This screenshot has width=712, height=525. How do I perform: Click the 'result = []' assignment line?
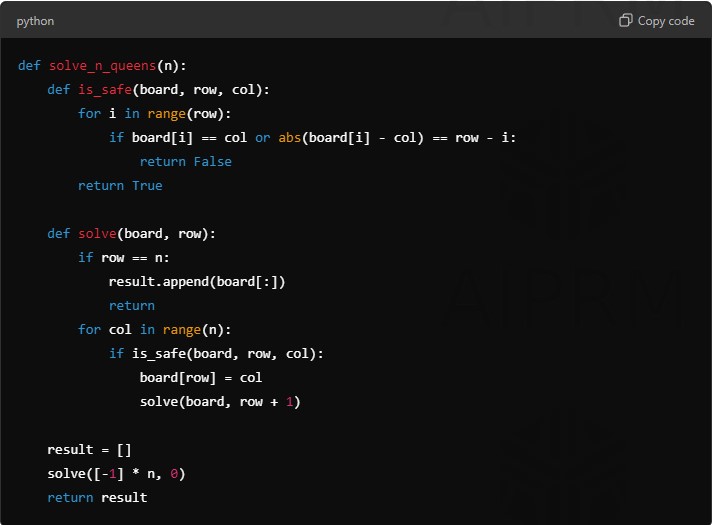[x=89, y=450]
